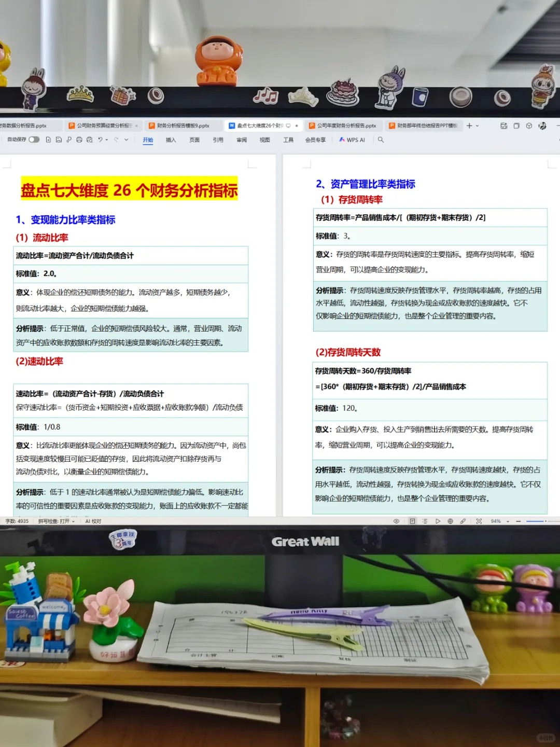Select the web layout globe icon

point(450,521)
